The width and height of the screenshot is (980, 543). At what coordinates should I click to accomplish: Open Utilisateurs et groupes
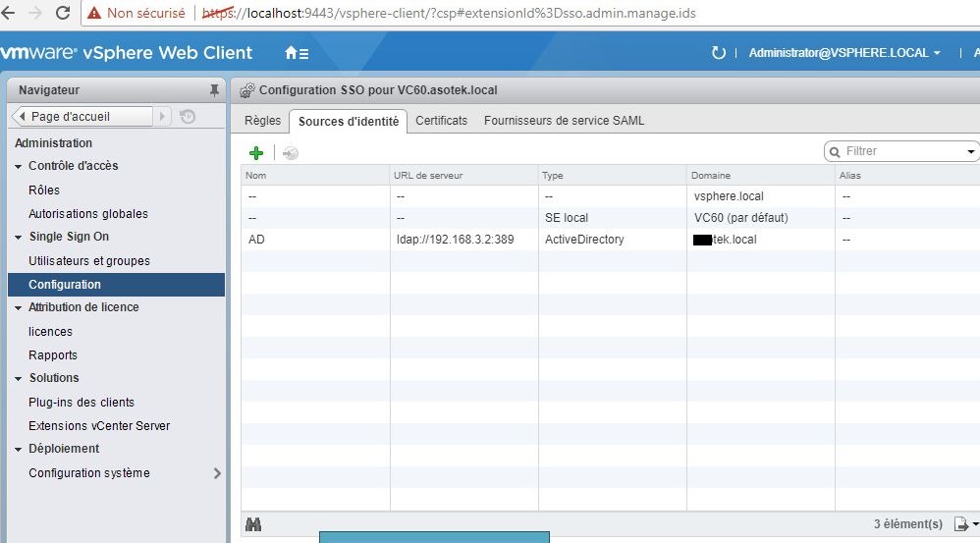point(88,260)
